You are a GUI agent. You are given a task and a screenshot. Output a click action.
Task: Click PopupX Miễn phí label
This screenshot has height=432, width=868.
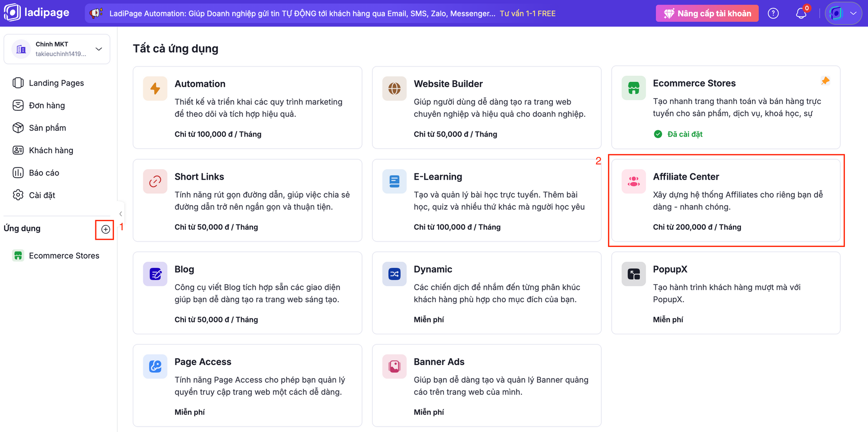pos(668,320)
